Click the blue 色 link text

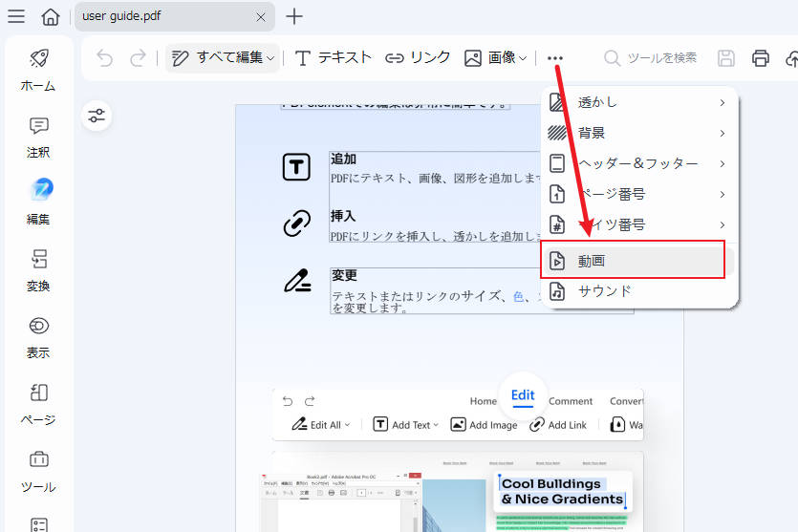click(519, 296)
